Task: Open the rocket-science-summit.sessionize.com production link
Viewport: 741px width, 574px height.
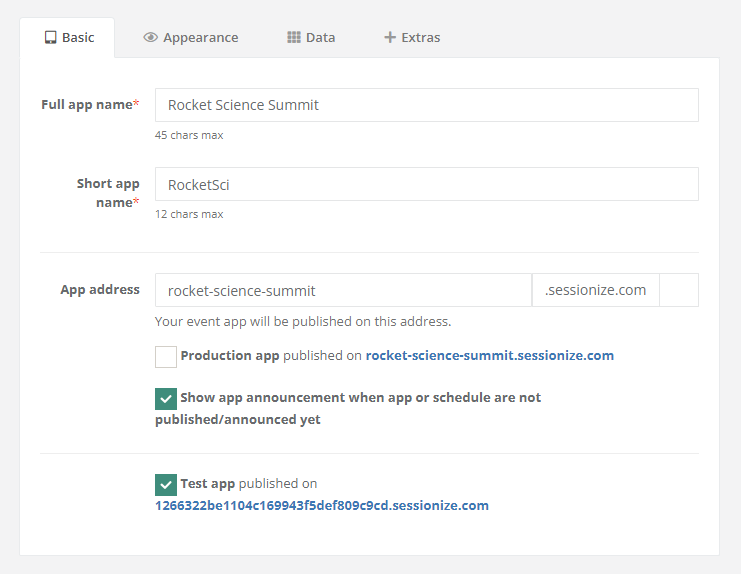Action: 489,356
